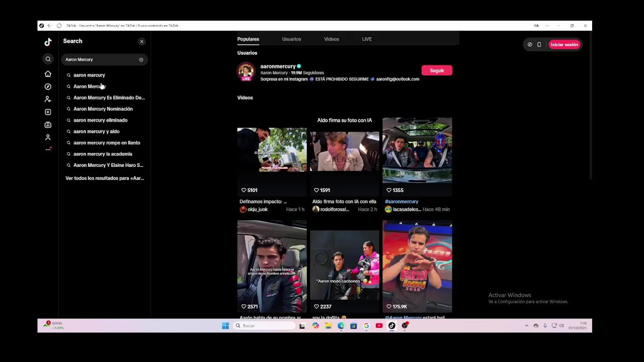
Task: Open okju_juok author link
Action: click(258, 209)
